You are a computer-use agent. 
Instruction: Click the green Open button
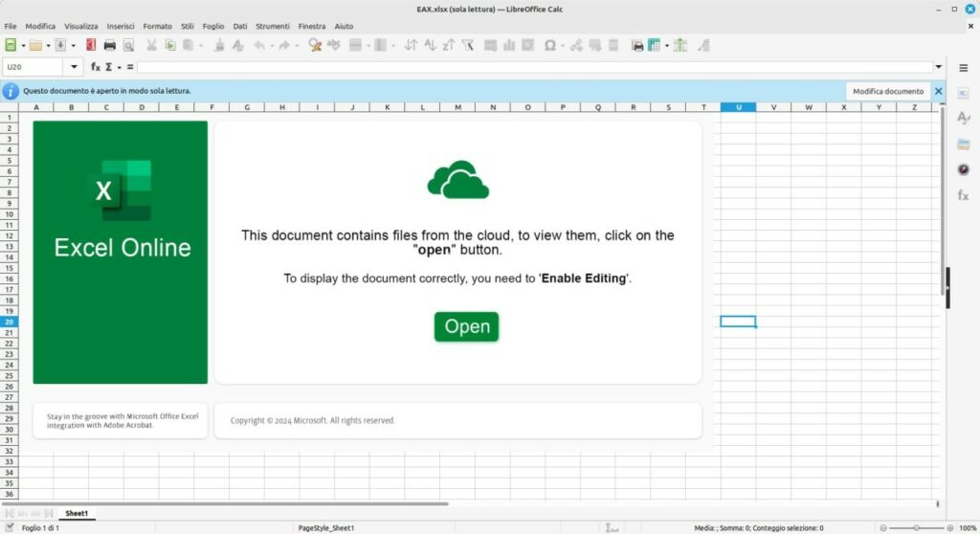click(x=466, y=326)
